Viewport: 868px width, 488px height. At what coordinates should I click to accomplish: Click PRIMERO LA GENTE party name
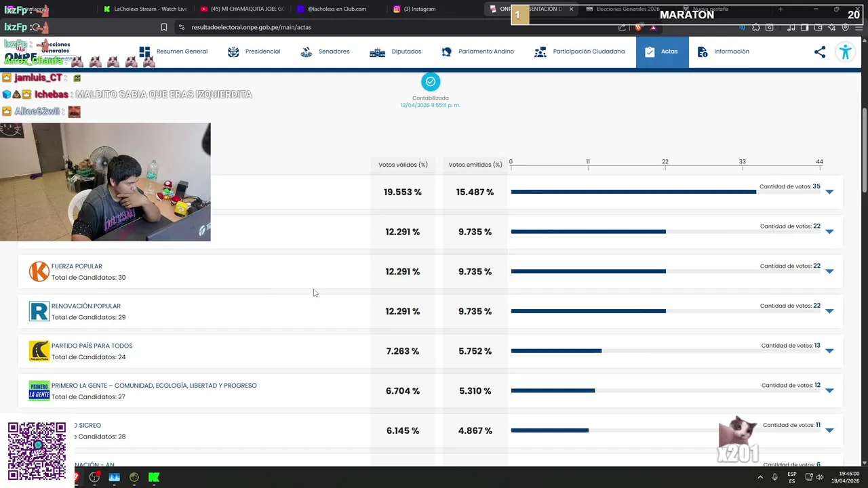[x=154, y=386]
